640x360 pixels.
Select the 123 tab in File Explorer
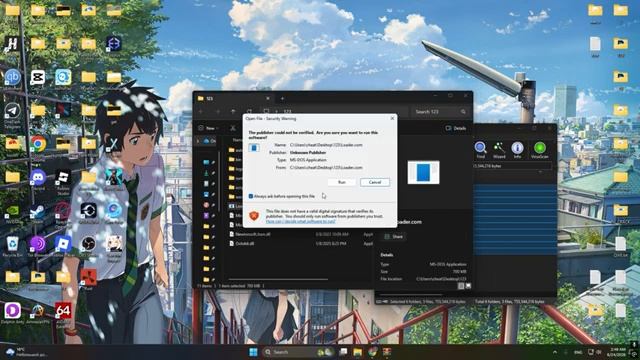pyautogui.click(x=233, y=98)
